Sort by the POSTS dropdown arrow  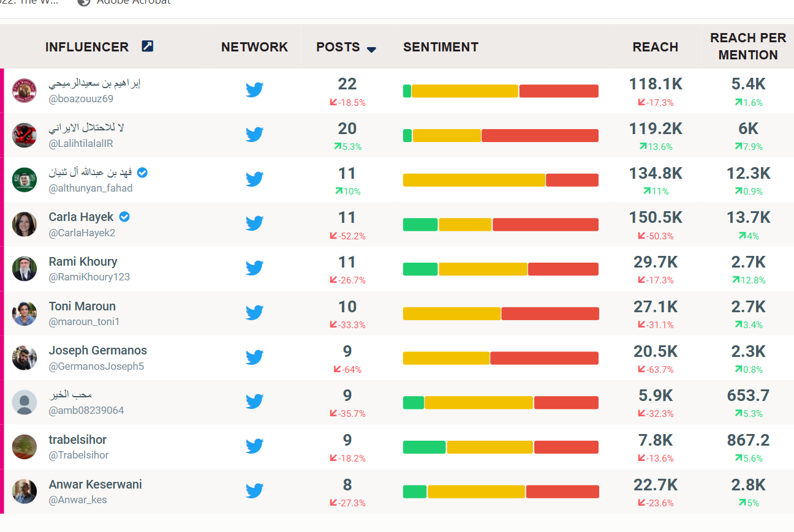[x=371, y=49]
